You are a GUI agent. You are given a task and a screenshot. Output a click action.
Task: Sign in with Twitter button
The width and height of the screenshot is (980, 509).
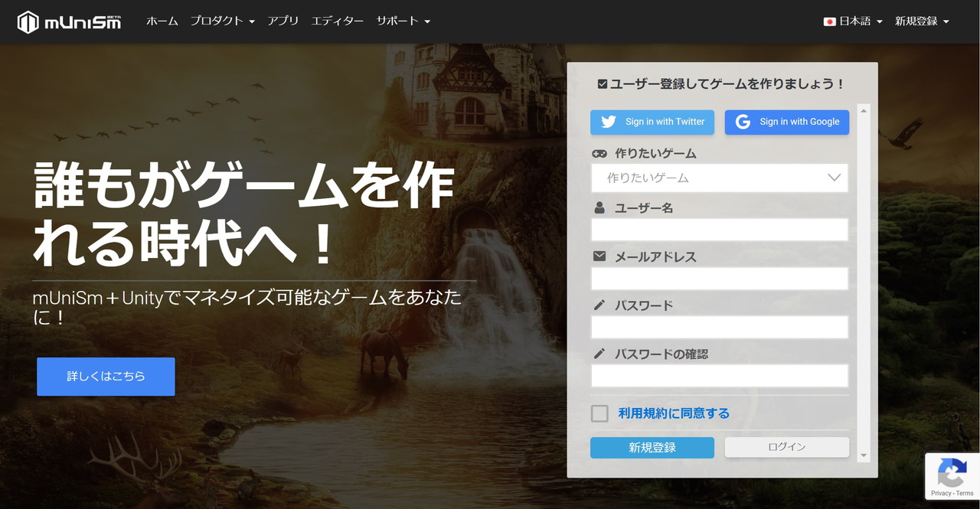[652, 122]
